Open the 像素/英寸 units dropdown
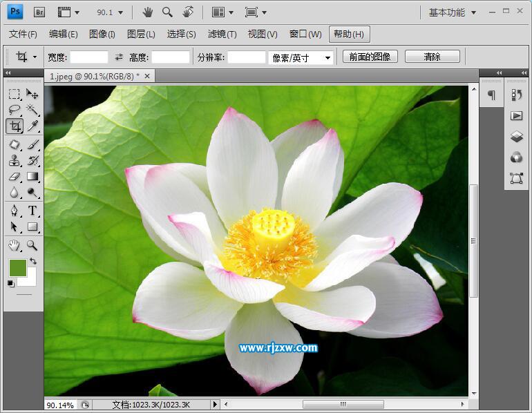The image size is (532, 413). coord(301,58)
